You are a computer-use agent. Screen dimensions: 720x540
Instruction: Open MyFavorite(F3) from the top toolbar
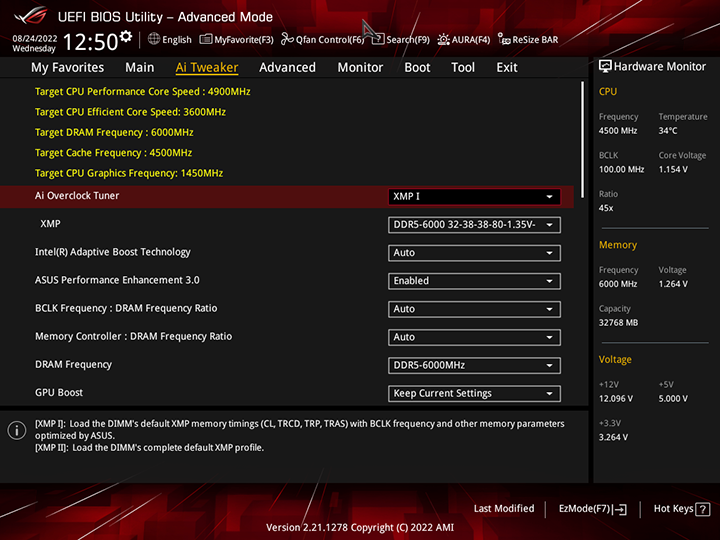(237, 40)
